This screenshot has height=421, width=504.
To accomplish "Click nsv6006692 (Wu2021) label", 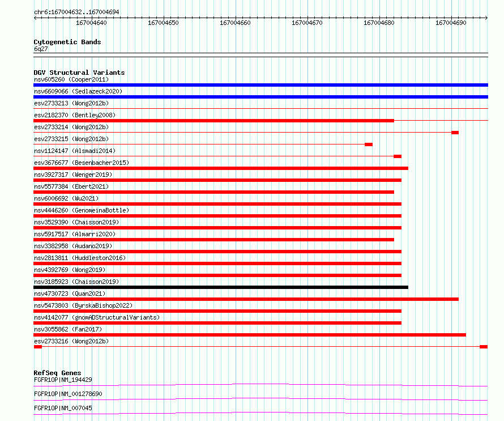I will 66,198.
